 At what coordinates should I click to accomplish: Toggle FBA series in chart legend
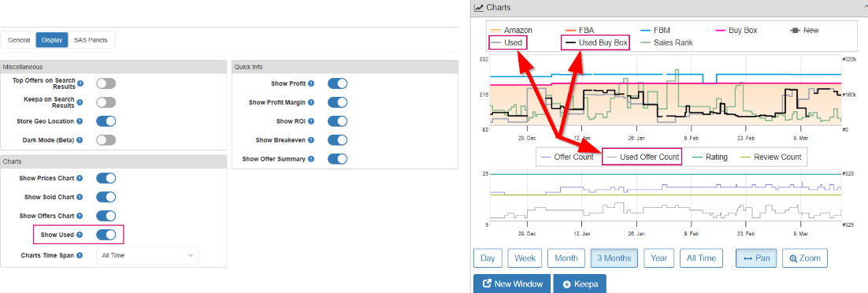pos(579,30)
